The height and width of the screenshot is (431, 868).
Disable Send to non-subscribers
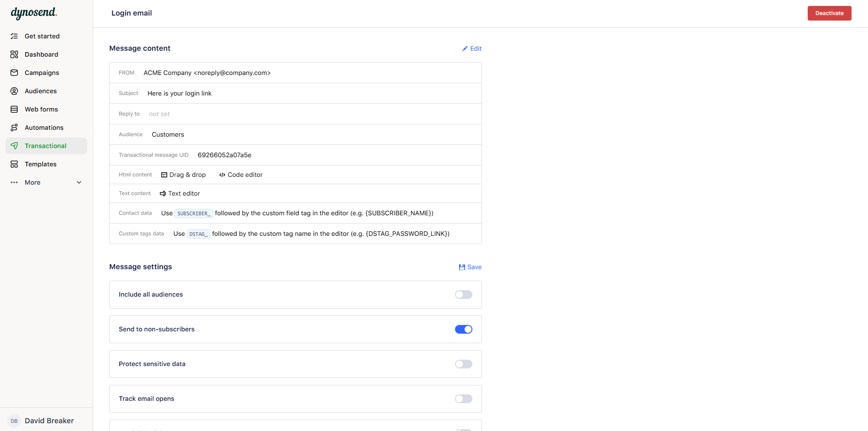(463, 329)
